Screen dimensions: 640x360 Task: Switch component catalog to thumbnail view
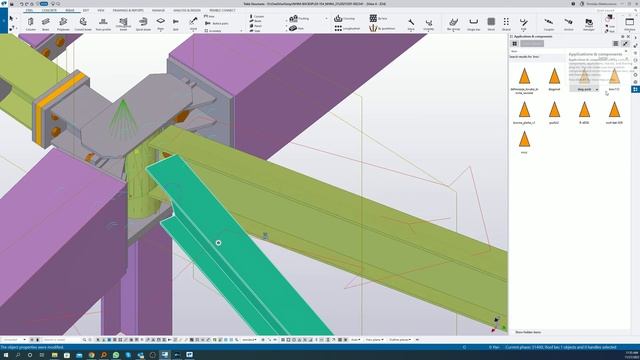coord(514,44)
